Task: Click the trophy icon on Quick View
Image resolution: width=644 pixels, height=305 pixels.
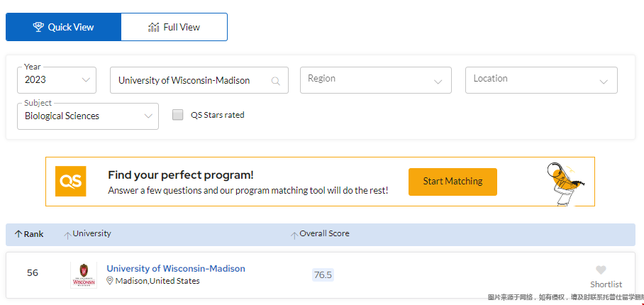Action: click(x=38, y=27)
